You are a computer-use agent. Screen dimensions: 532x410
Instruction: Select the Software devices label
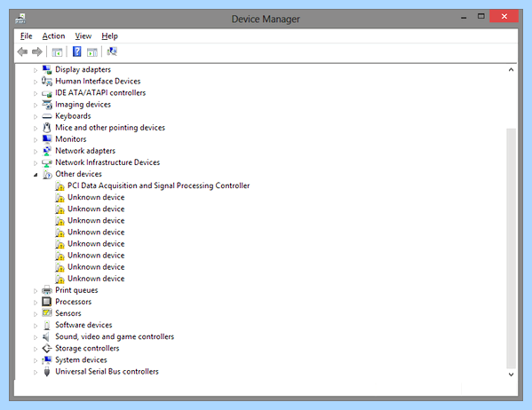pyautogui.click(x=83, y=325)
